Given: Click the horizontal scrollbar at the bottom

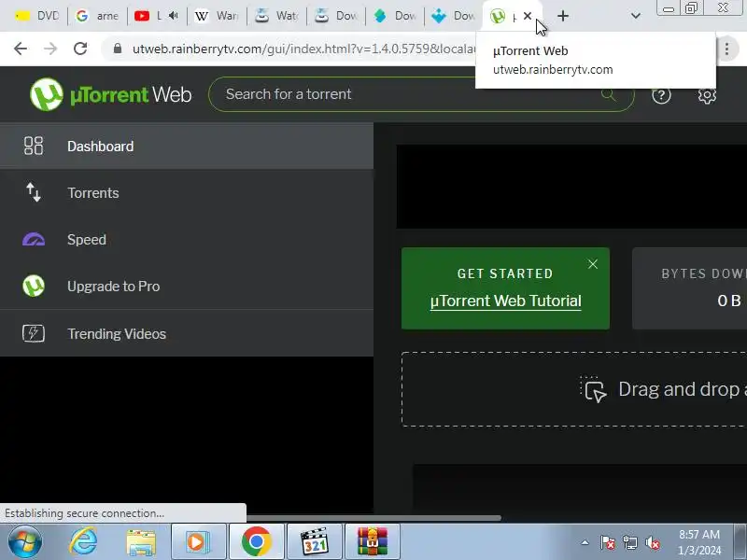Looking at the screenshot, I should click(x=374, y=518).
